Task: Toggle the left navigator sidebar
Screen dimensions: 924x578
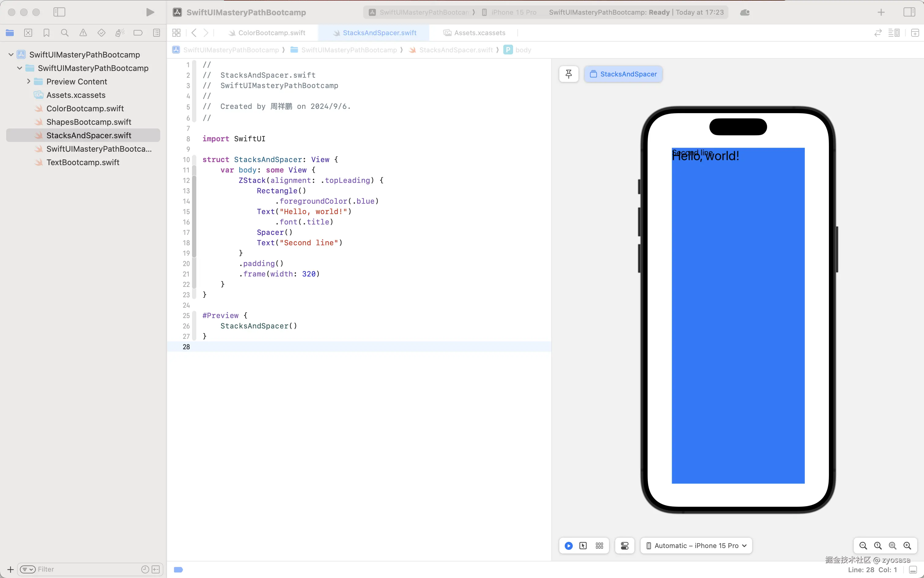Action: (59, 12)
